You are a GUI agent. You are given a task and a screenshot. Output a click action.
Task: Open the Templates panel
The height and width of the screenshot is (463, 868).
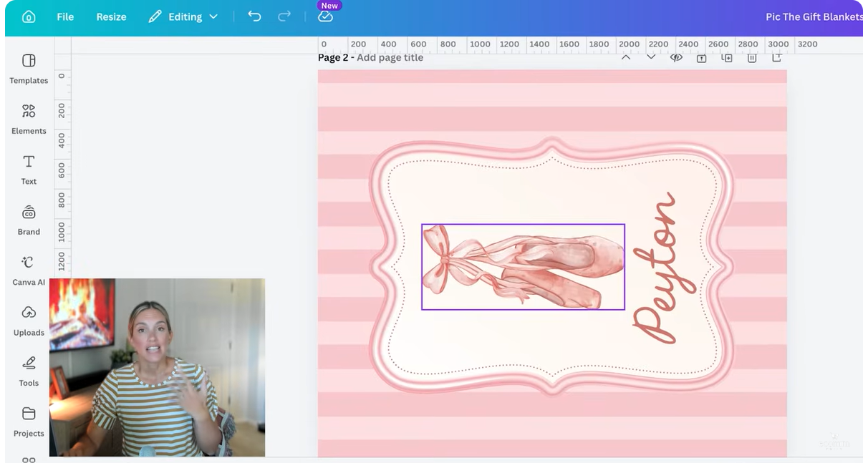point(29,69)
